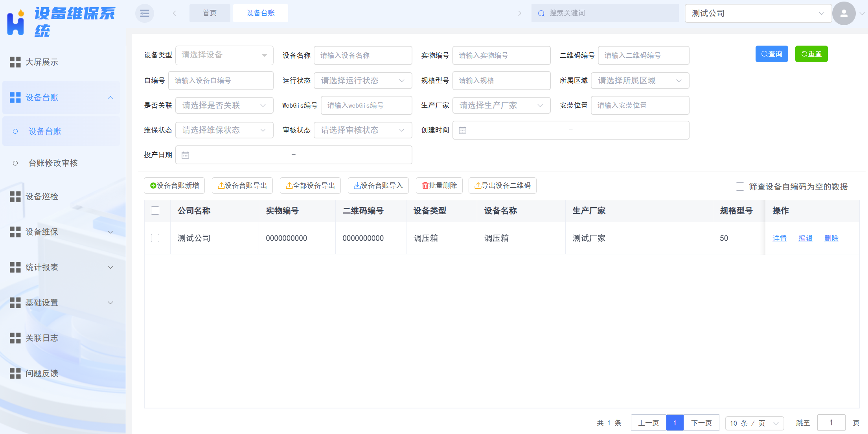Select the 测试公司 row checkbox
Image resolution: width=868 pixels, height=434 pixels.
(155, 238)
